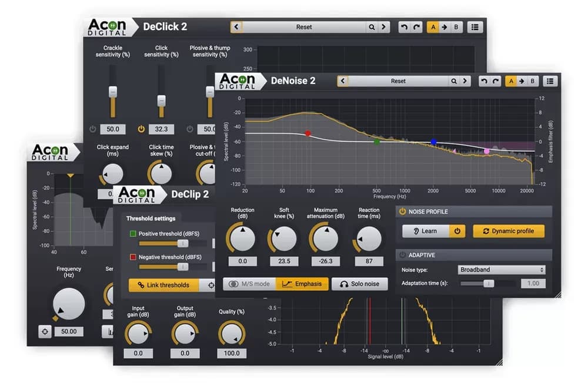Image resolution: width=588 pixels, height=383 pixels.
Task: Redo last change in DeNoise 2
Action: click(x=495, y=81)
